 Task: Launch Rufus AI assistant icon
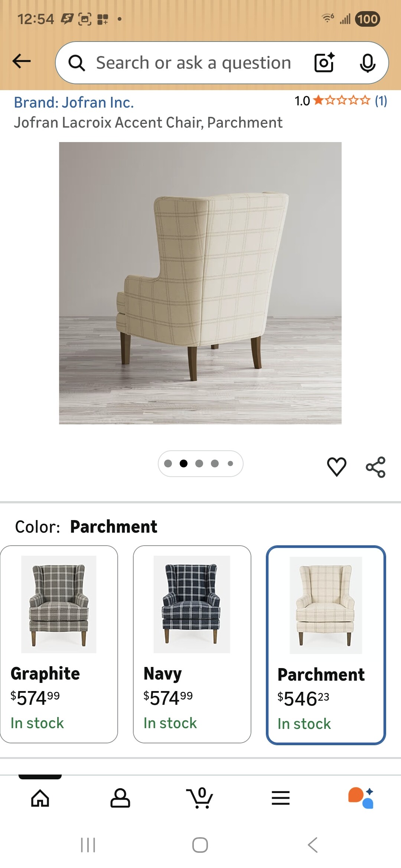pyautogui.click(x=361, y=798)
